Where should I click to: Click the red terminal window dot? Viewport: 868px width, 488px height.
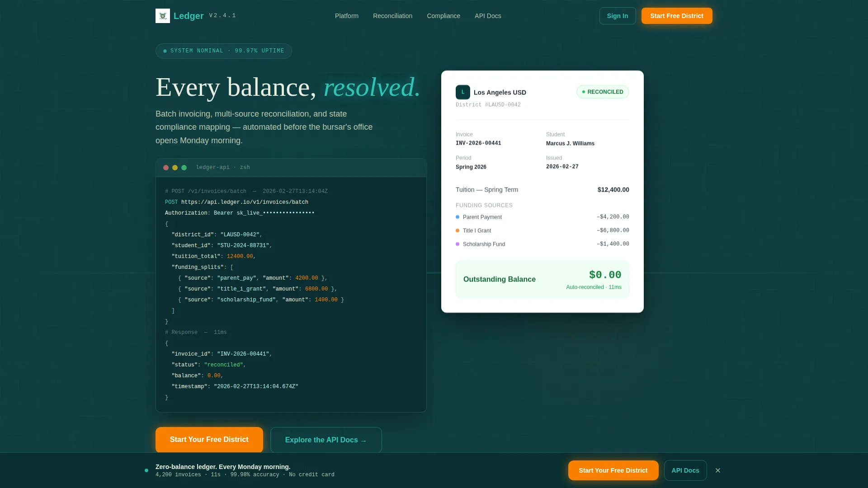[x=166, y=168]
